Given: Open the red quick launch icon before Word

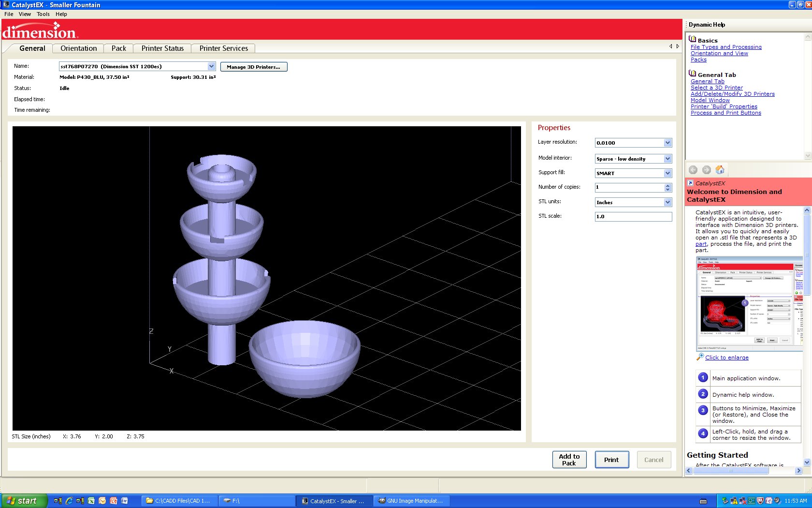Looking at the screenshot, I should pos(114,501).
